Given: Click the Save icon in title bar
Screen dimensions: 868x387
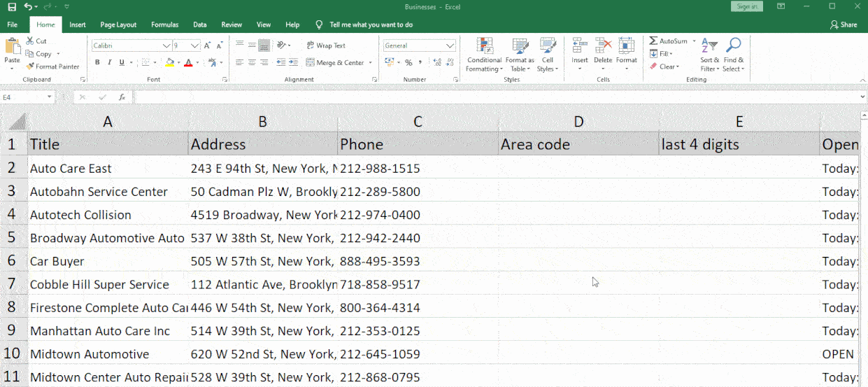Looking at the screenshot, I should coord(11,6).
